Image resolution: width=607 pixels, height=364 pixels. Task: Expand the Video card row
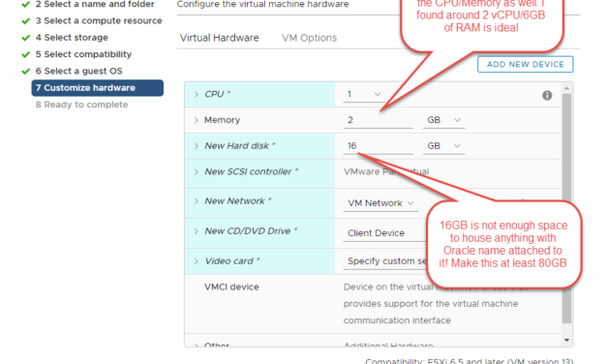point(196,261)
